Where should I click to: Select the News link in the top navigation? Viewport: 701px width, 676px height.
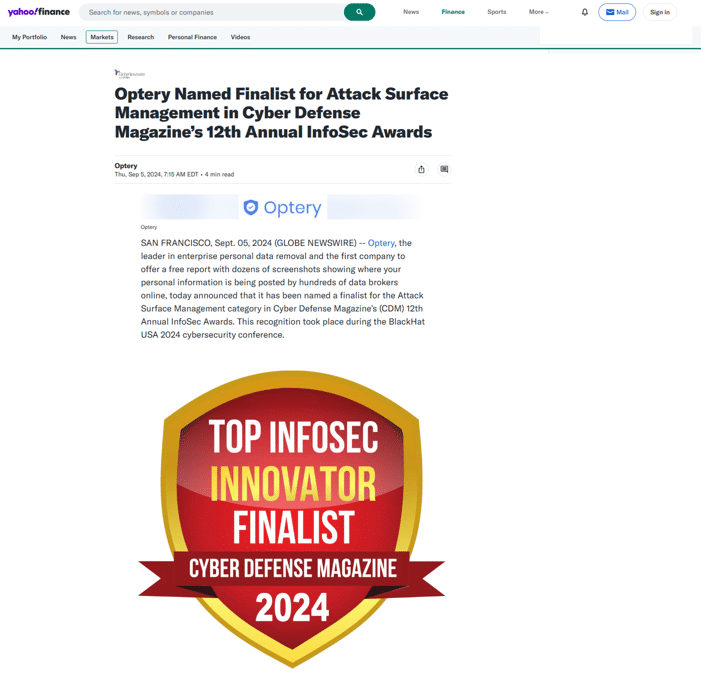[x=411, y=12]
